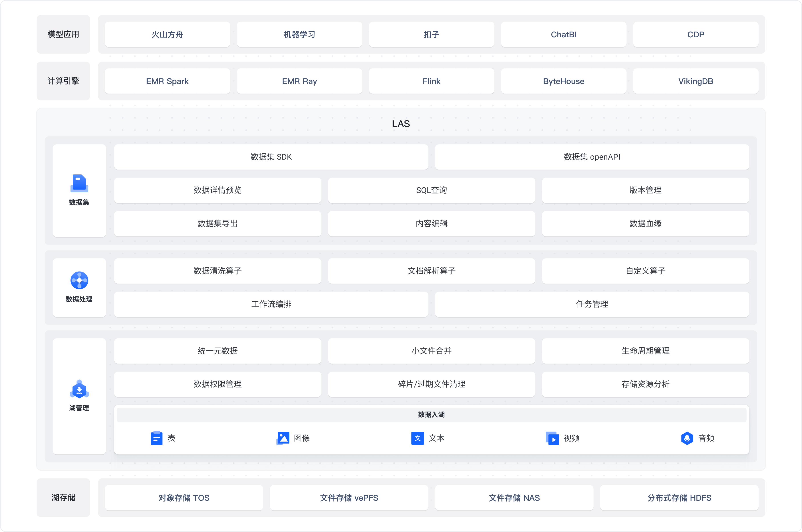Click the 数据入湖 header bar
This screenshot has width=802, height=532.
431,415
